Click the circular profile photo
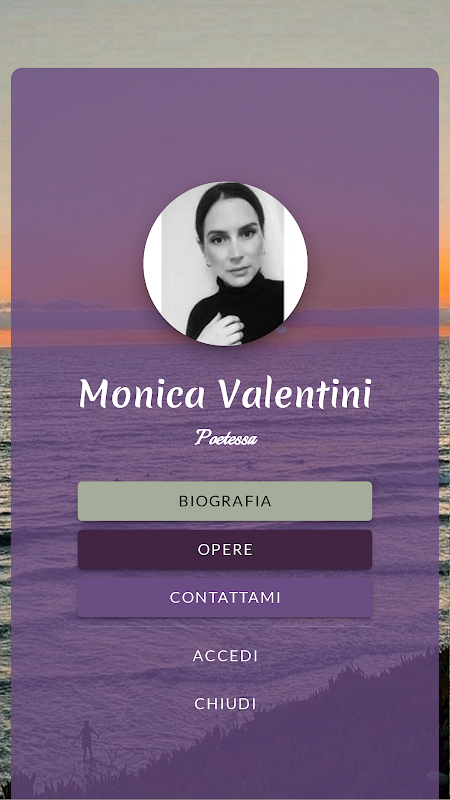450x800 pixels. [x=225, y=264]
